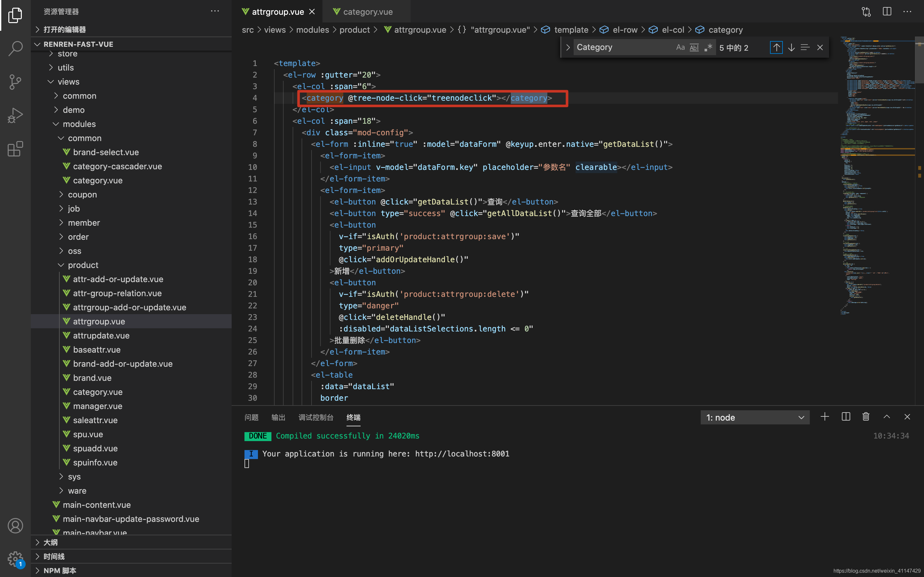
Task: Collapse the product folder in explorer
Action: [x=83, y=265]
